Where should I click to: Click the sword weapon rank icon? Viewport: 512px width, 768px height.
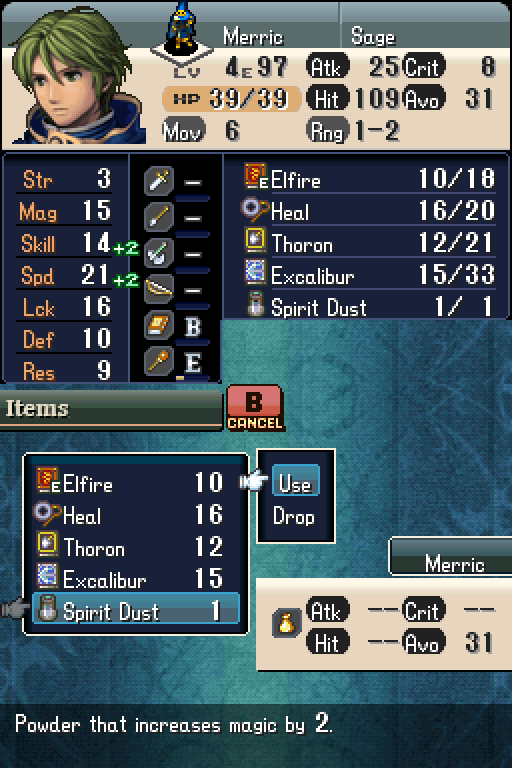[159, 181]
